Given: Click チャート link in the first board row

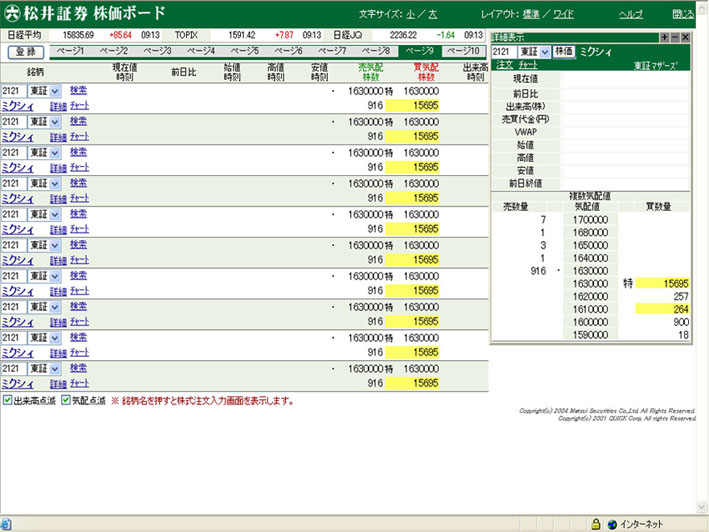Looking at the screenshot, I should click(x=80, y=106).
